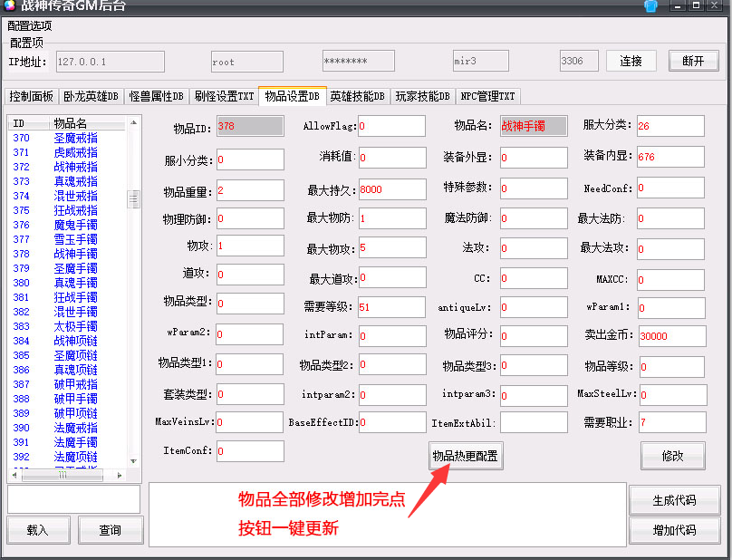
Task: Click the skin (shirt) icon in title bar
Action: pyautogui.click(x=650, y=6)
